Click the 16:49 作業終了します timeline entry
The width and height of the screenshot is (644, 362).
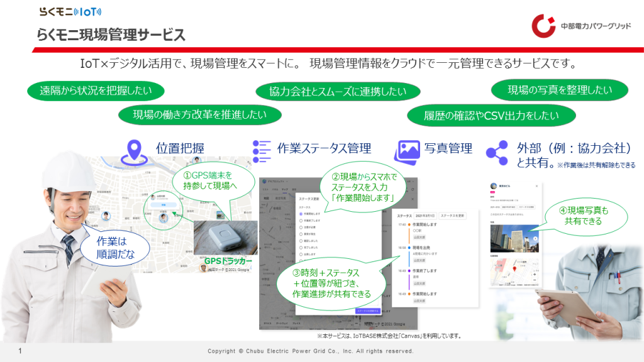click(x=418, y=277)
